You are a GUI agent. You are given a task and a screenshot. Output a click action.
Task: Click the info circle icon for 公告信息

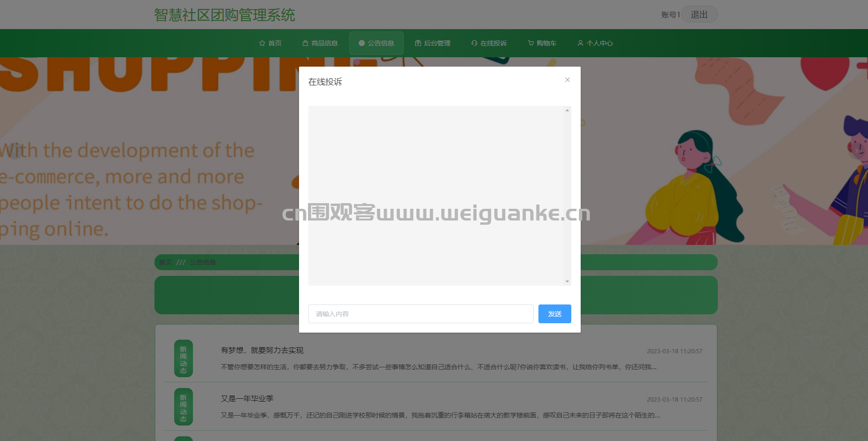pos(361,43)
